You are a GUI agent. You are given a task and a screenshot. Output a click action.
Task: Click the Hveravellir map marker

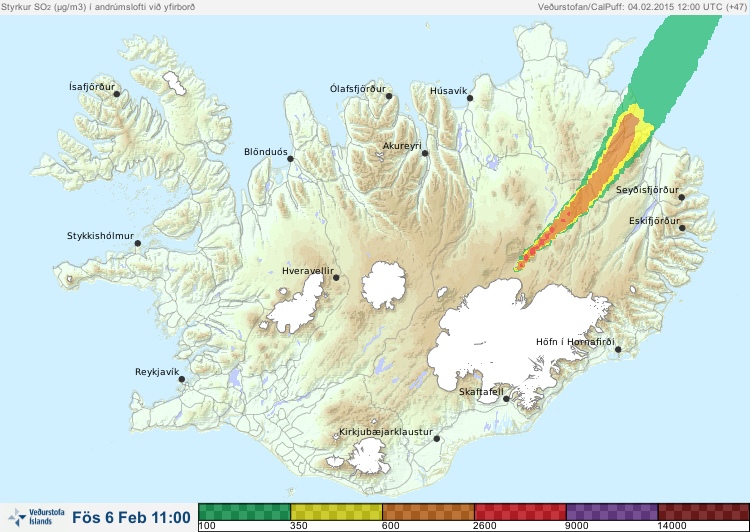click(x=336, y=277)
